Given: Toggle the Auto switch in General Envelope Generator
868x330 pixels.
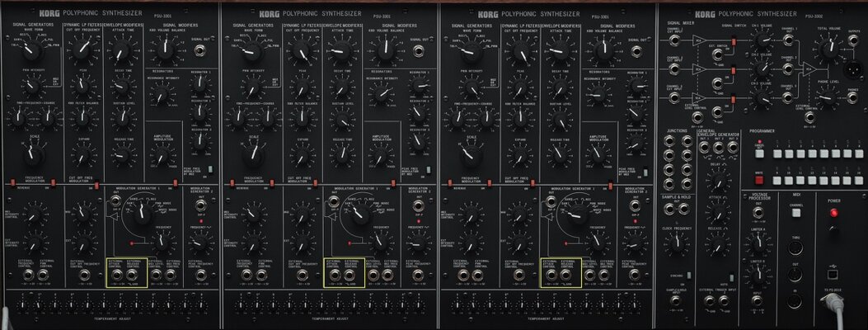Looking at the screenshot, I should pyautogui.click(x=731, y=277).
